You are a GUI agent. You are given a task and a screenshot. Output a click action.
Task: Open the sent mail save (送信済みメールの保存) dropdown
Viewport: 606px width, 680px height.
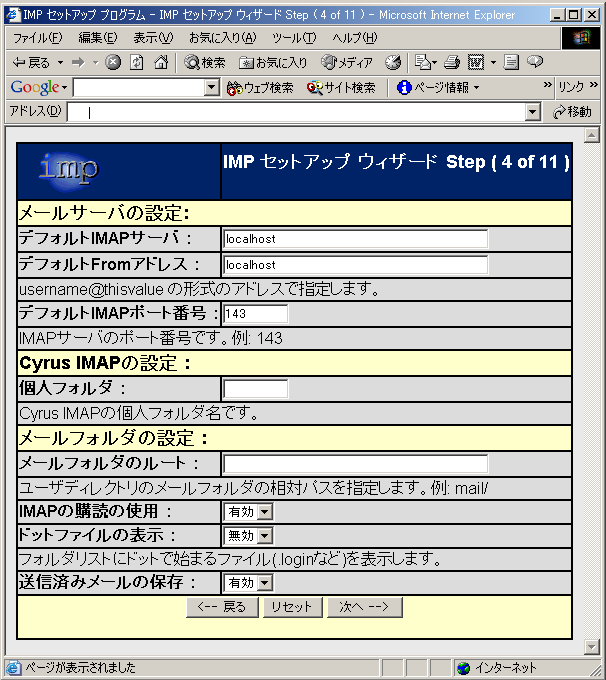(x=265, y=583)
